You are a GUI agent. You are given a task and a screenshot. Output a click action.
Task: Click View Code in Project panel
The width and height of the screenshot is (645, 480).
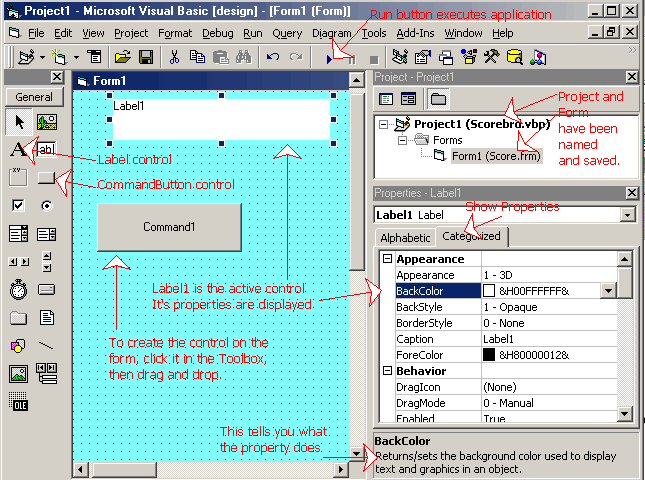(x=386, y=99)
